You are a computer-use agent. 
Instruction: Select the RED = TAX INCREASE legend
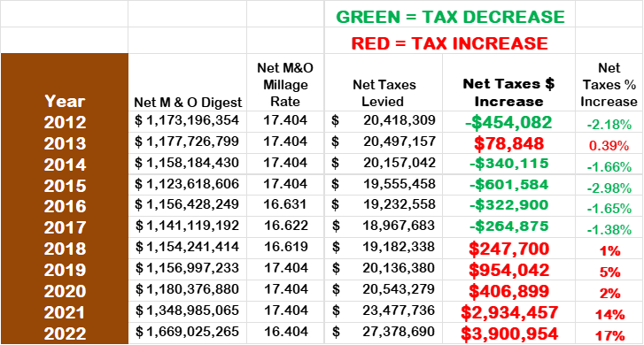pos(450,43)
